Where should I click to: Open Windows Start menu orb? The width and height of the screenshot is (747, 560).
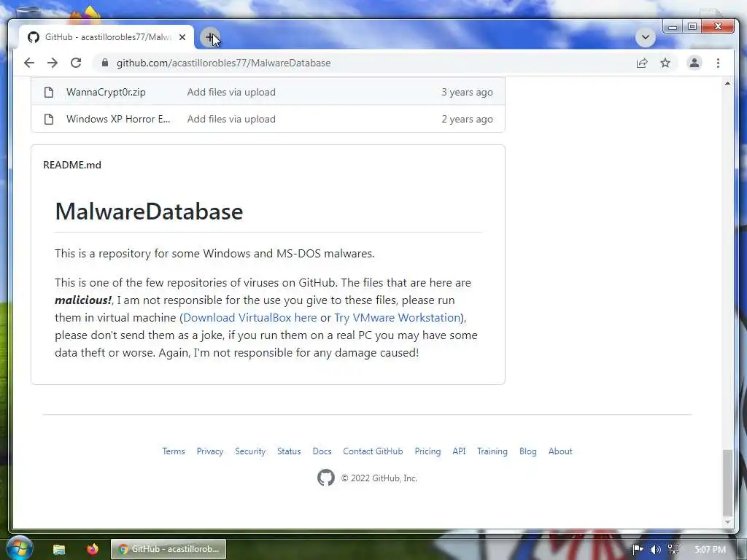[x=19, y=548]
